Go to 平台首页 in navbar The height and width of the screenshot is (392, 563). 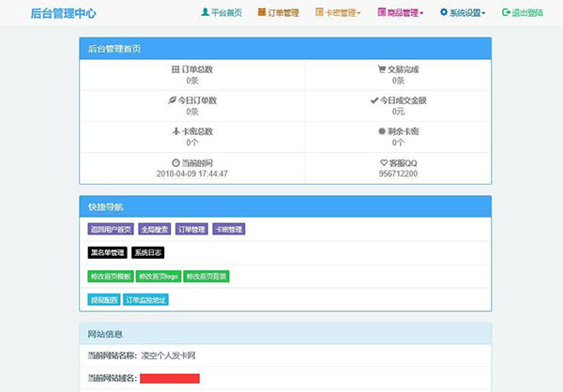[x=221, y=12]
